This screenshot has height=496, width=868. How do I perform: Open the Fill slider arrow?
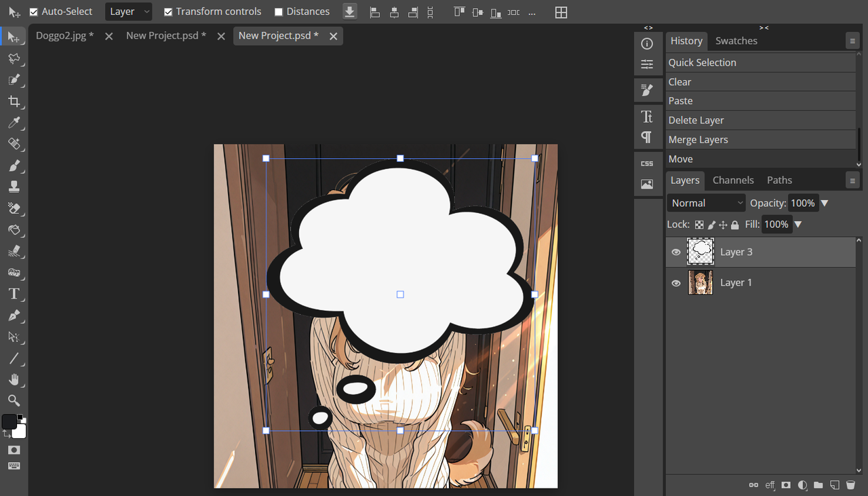[x=797, y=225]
